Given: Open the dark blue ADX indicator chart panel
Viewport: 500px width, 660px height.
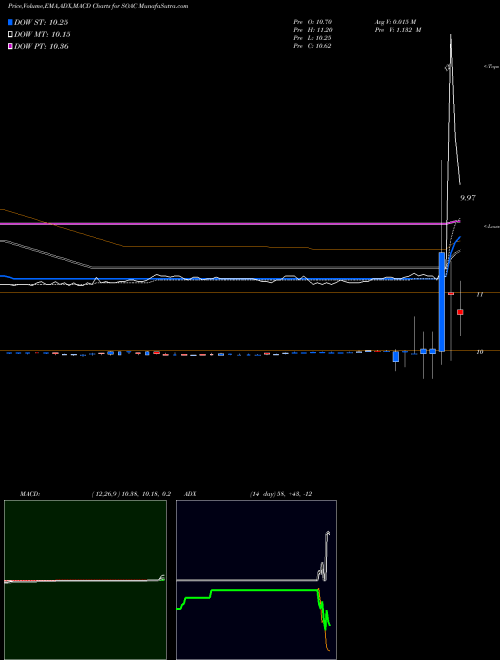Looking at the screenshot, I should pos(256,580).
